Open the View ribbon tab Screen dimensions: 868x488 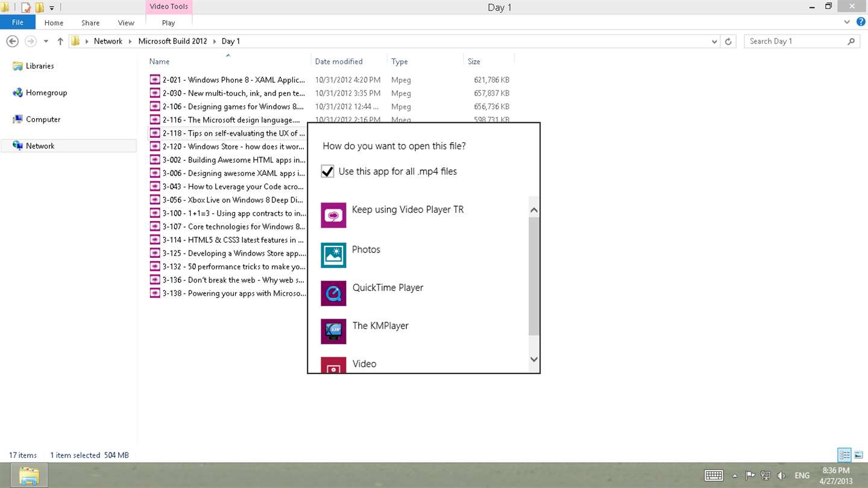pos(126,23)
